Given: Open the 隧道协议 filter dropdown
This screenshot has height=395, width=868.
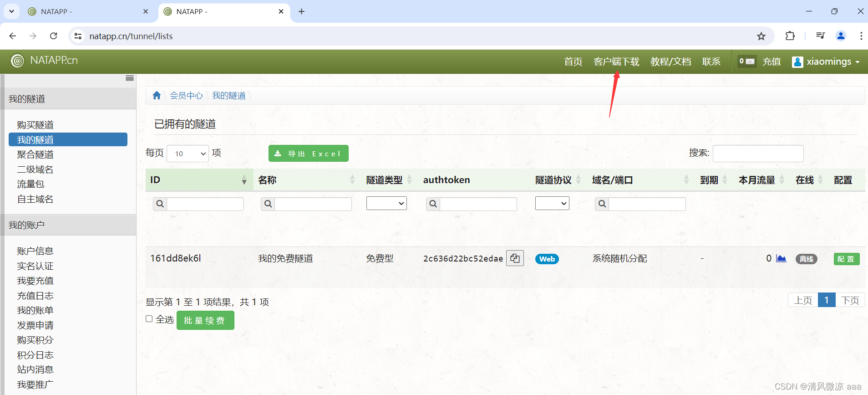Looking at the screenshot, I should [552, 203].
